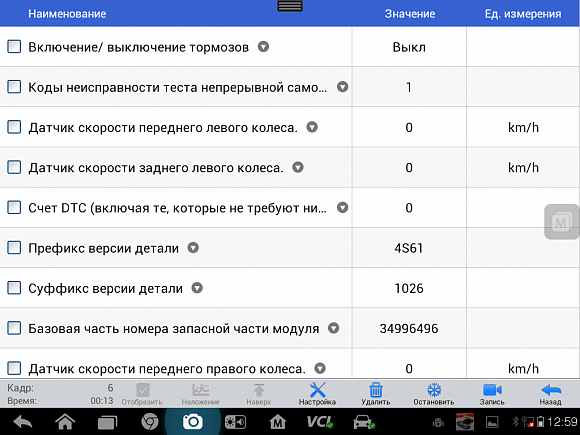Viewport: 580px width, 435px height.
Task: Open the recent apps button in navigation bar
Action: [x=107, y=422]
